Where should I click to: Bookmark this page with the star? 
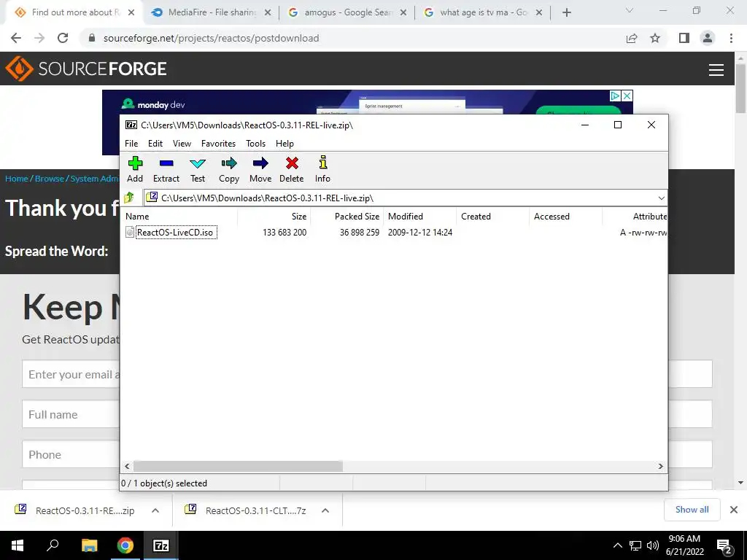pos(655,38)
